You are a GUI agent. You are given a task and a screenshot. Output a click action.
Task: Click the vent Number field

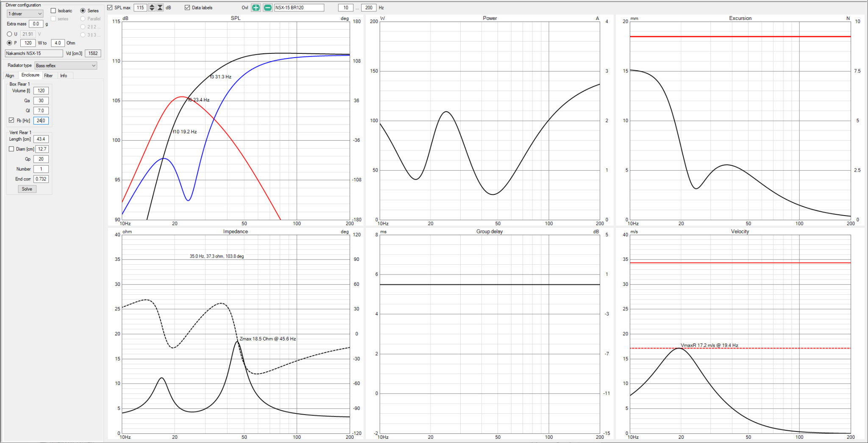pyautogui.click(x=41, y=169)
